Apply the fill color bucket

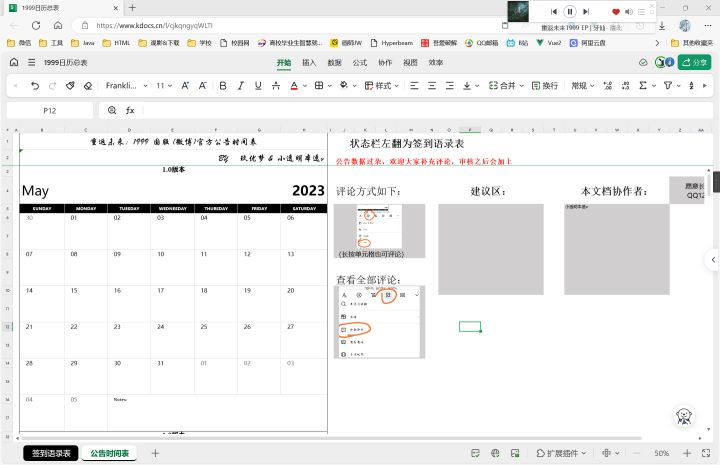(x=343, y=85)
